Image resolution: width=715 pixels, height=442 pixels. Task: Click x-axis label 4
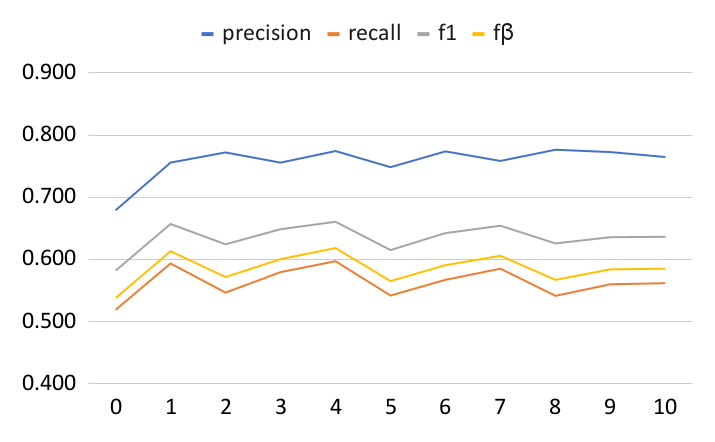[335, 407]
